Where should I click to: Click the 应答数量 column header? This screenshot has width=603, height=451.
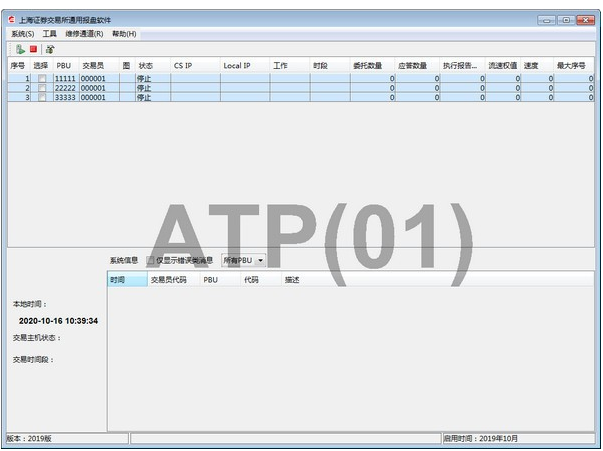click(x=417, y=66)
